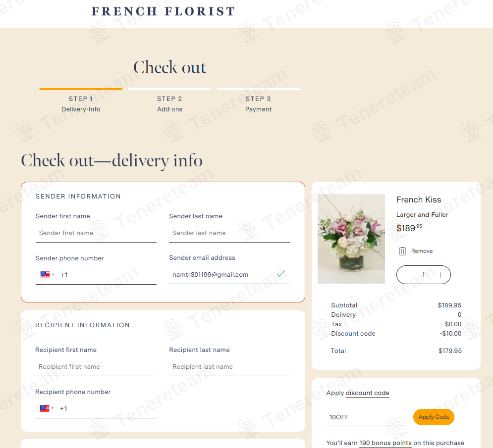The height and width of the screenshot is (448, 493).
Task: Click the Sender email address field
Action: coord(221,275)
